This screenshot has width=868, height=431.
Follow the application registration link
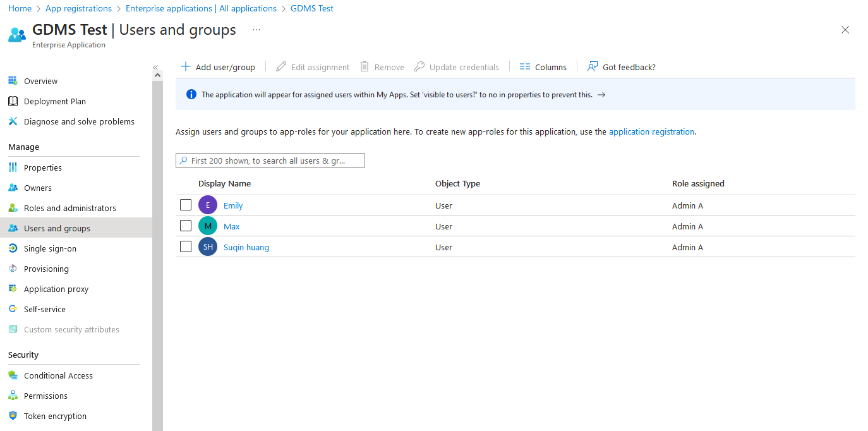pyautogui.click(x=651, y=131)
